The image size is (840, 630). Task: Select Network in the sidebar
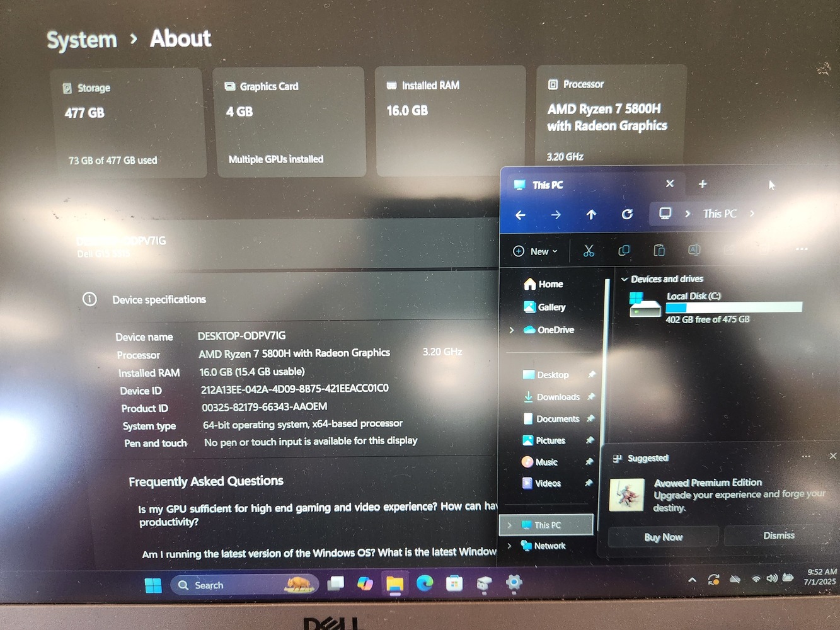click(543, 546)
